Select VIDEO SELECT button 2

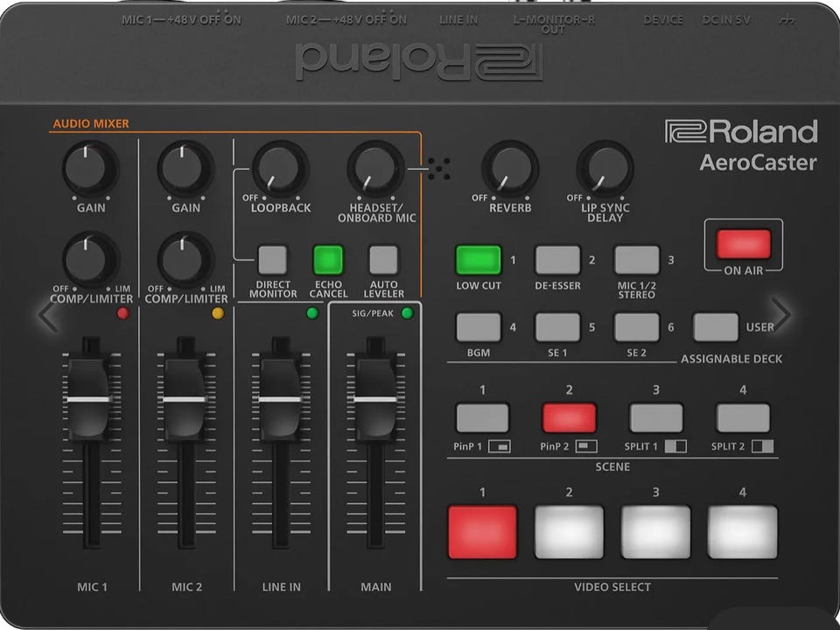569,532
